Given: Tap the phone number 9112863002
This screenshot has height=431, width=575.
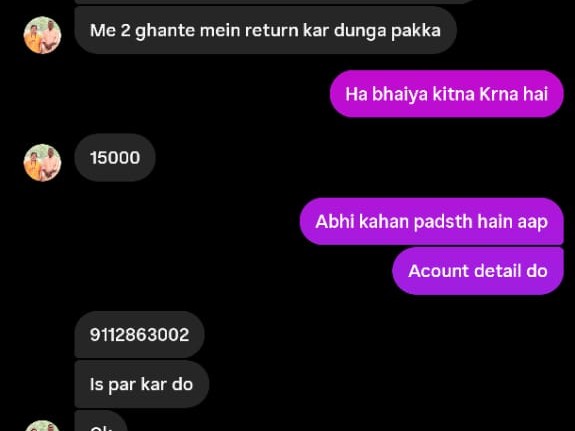Looking at the screenshot, I should click(139, 335).
